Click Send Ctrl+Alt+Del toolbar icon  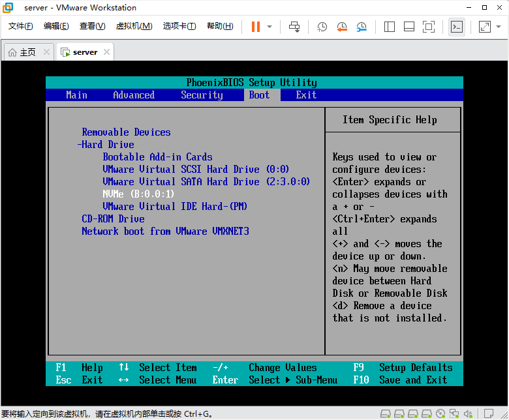295,27
